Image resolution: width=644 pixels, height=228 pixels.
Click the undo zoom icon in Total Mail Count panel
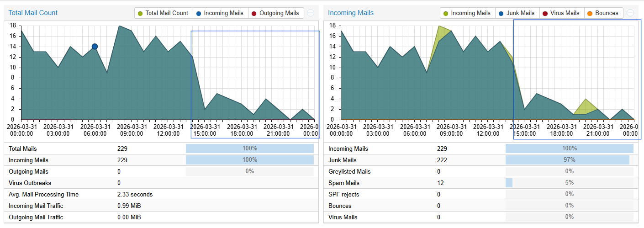[311, 13]
